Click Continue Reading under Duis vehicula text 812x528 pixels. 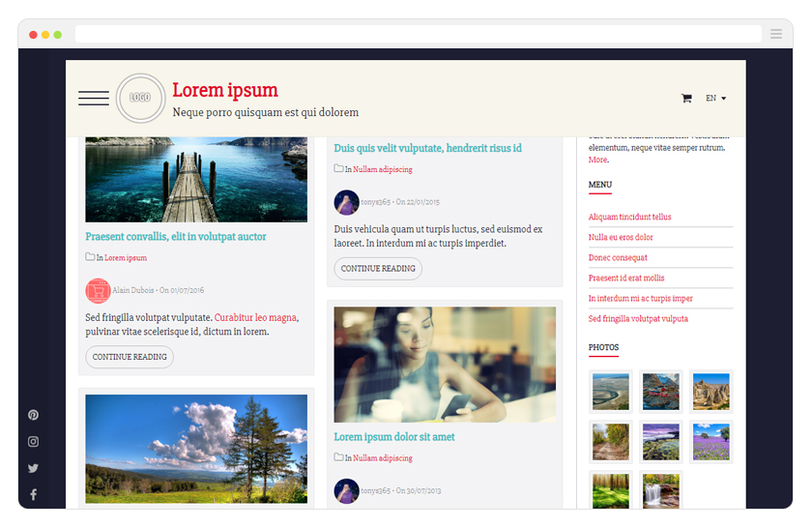[378, 269]
